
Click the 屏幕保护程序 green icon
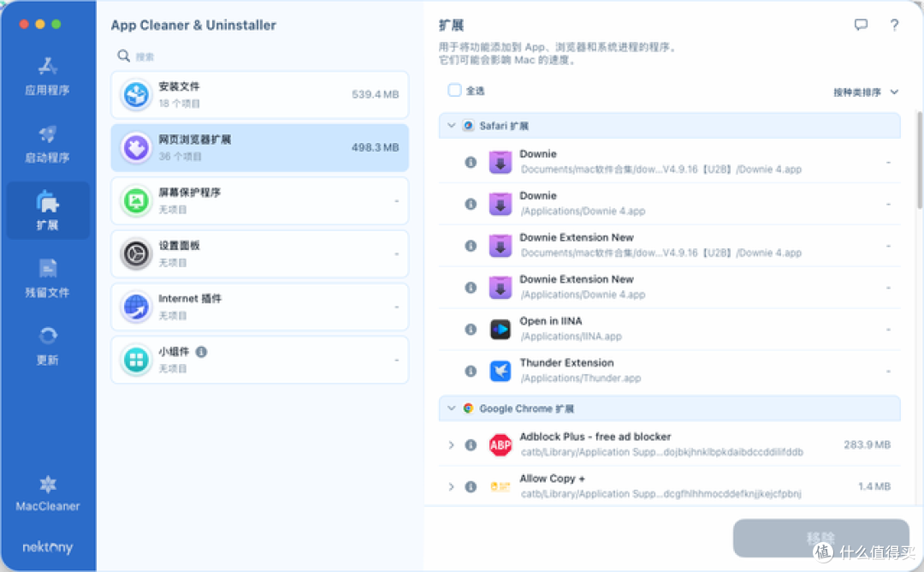point(136,200)
